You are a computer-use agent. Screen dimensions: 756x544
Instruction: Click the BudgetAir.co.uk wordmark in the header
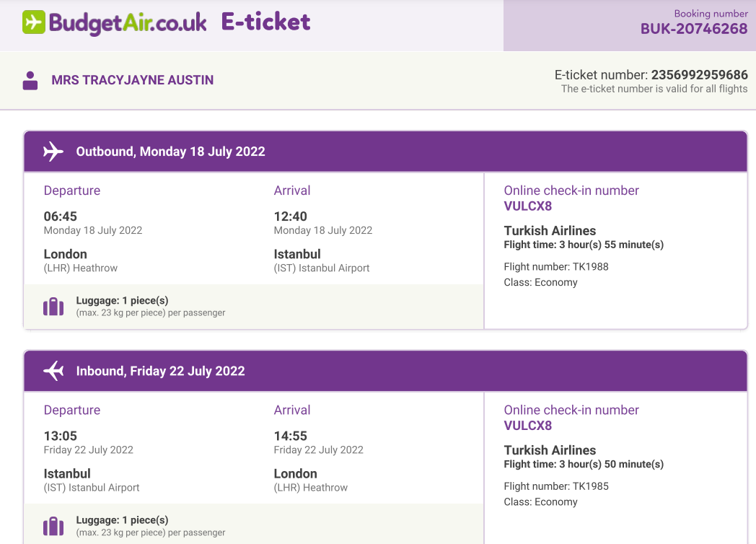(x=129, y=22)
